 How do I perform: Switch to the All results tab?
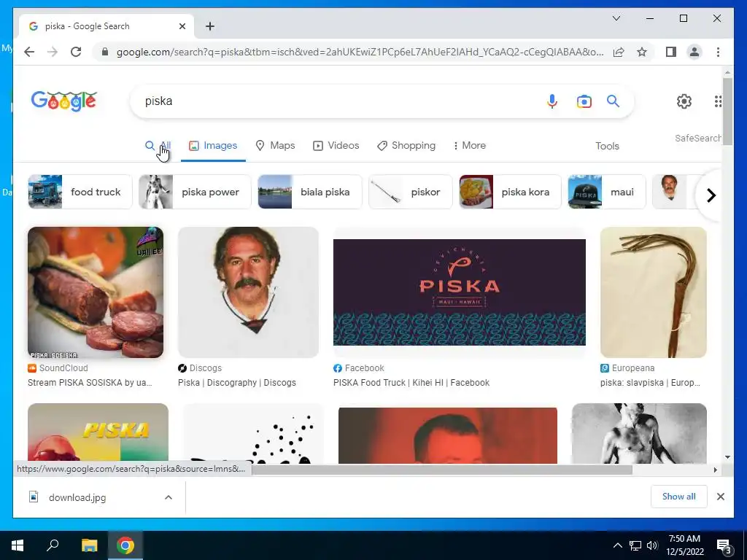pos(158,145)
